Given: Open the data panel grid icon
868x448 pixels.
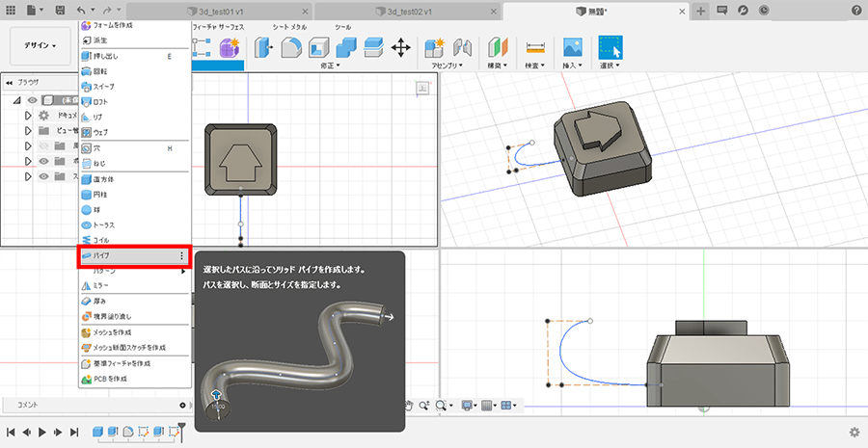Looking at the screenshot, I should point(9,10).
